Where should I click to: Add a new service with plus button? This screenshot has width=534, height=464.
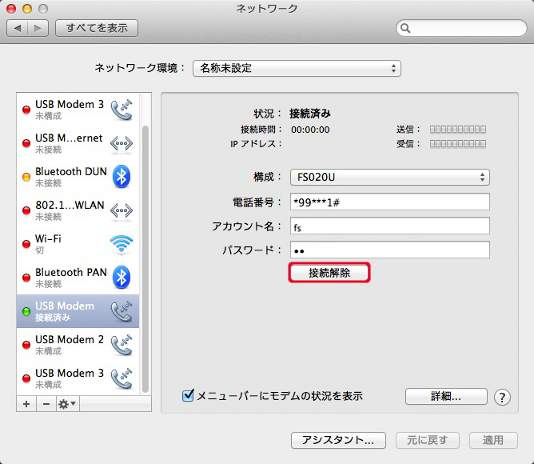coord(26,404)
